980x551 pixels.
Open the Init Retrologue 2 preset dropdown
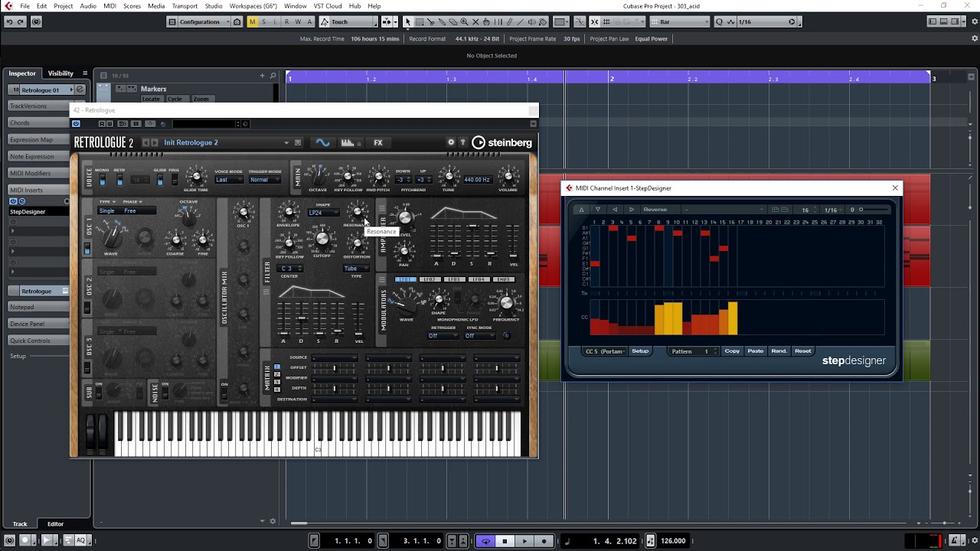coord(226,142)
